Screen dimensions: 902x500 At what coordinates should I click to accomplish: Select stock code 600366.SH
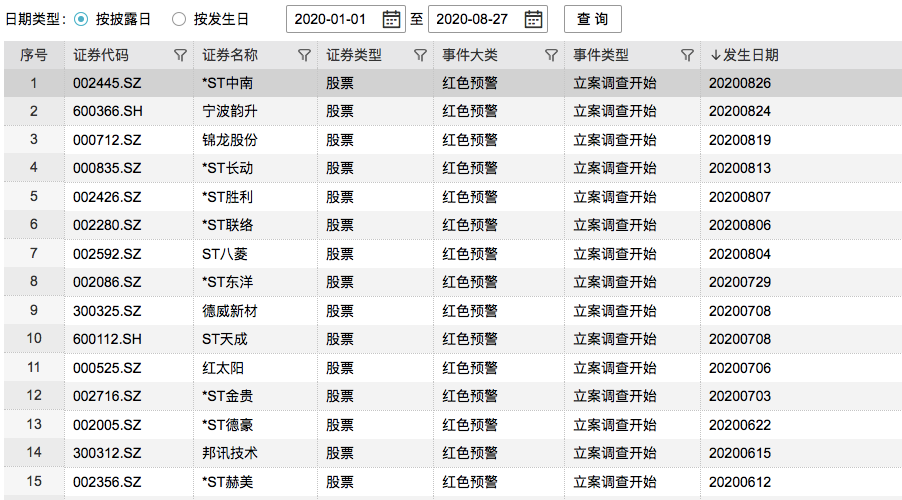click(108, 111)
